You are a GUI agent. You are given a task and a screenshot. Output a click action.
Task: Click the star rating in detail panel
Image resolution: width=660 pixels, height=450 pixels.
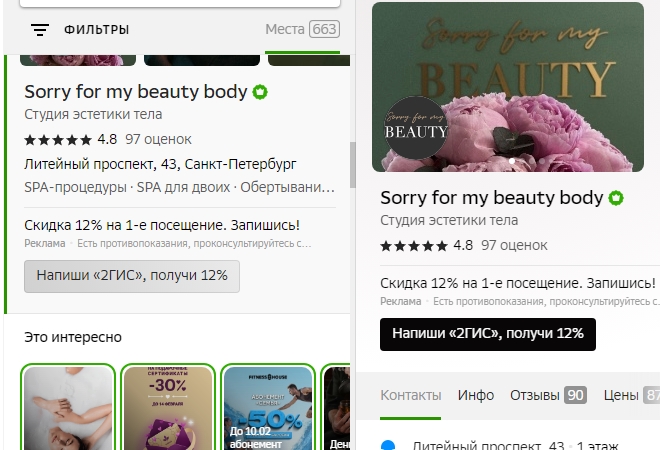pos(413,246)
